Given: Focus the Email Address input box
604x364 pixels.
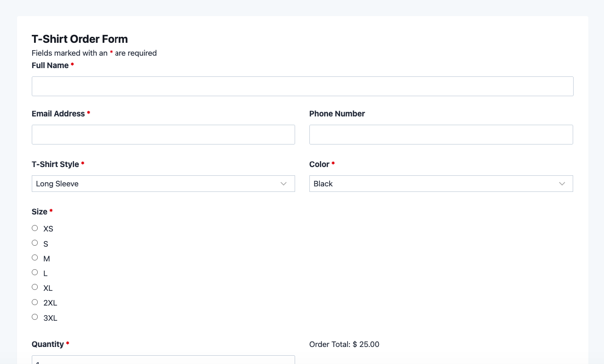Looking at the screenshot, I should (163, 134).
